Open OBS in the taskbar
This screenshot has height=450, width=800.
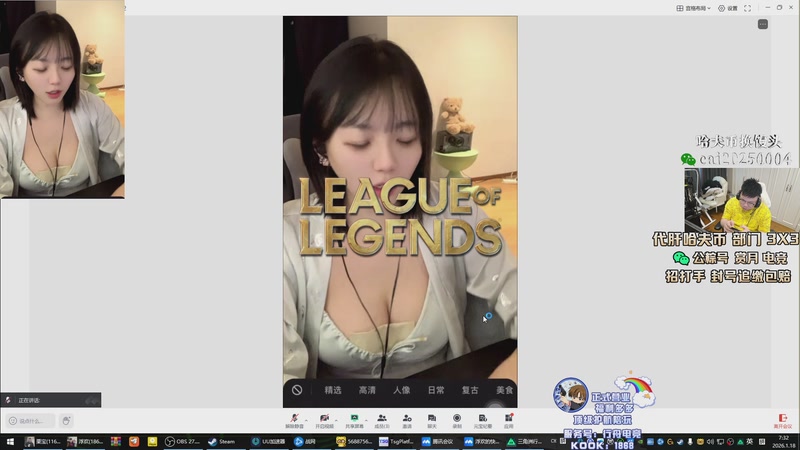click(183, 442)
